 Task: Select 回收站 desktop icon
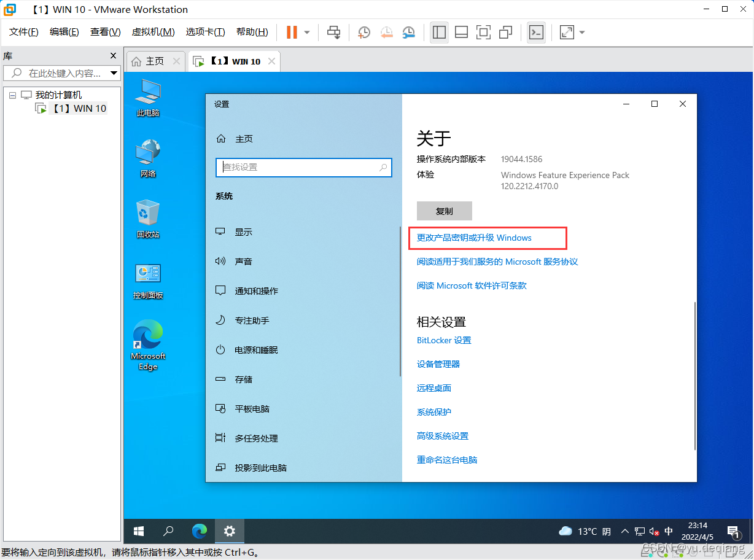click(x=148, y=219)
